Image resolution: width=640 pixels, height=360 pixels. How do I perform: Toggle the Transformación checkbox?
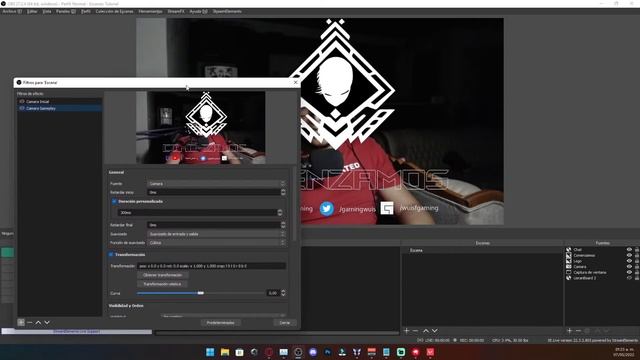pyautogui.click(x=111, y=254)
